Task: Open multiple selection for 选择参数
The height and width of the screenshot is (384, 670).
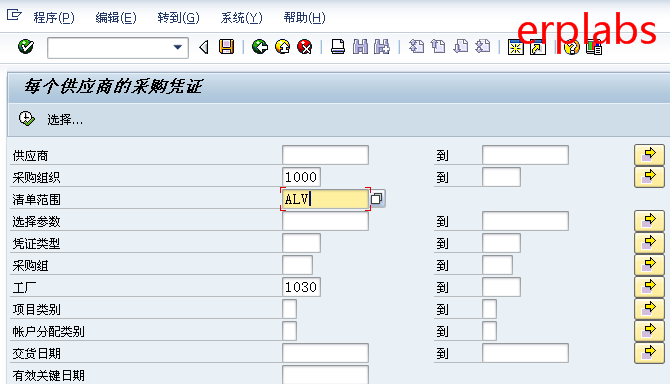Action: pyautogui.click(x=649, y=221)
